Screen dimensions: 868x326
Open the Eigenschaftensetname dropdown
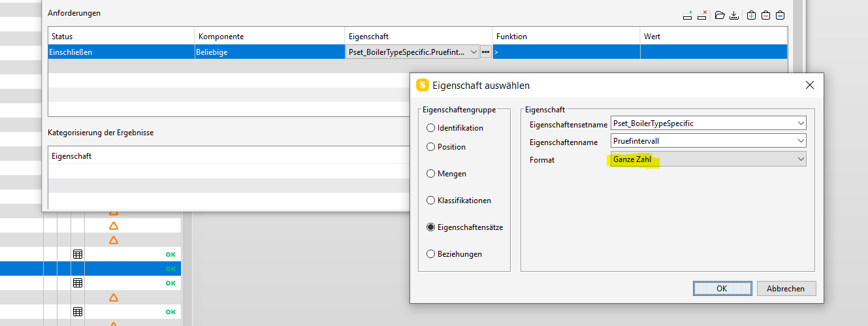[708, 123]
